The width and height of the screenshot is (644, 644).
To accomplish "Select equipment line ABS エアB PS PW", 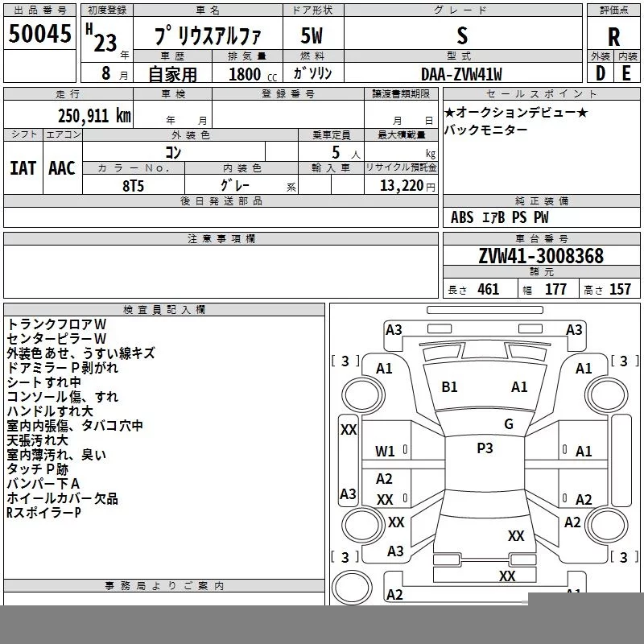I will [499, 217].
